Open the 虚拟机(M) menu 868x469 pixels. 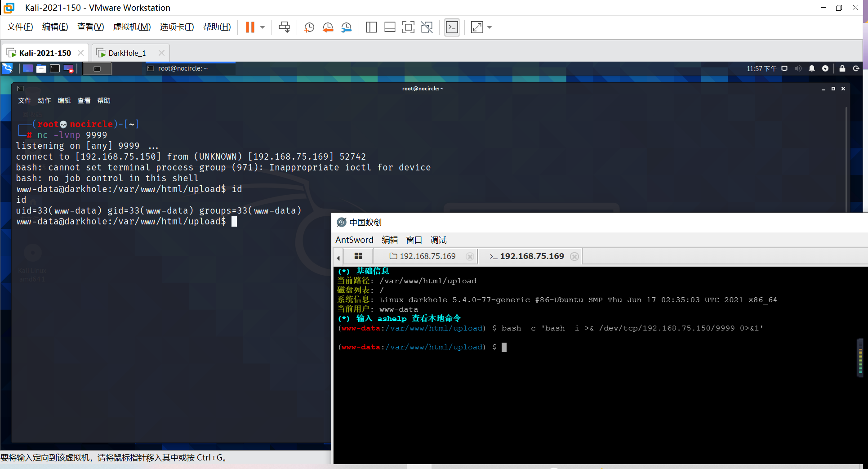[132, 27]
